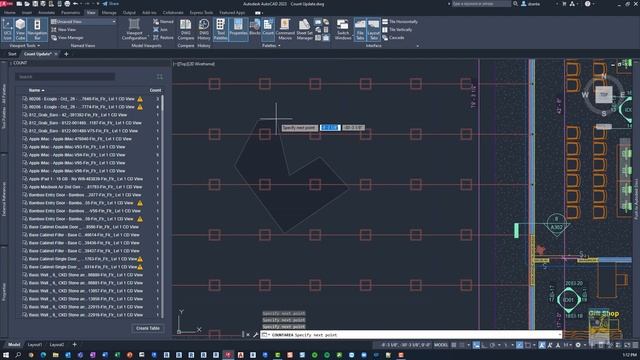Click the ViewCube TOP face
Image resolution: width=640 pixels, height=360 pixels.
(x=604, y=95)
